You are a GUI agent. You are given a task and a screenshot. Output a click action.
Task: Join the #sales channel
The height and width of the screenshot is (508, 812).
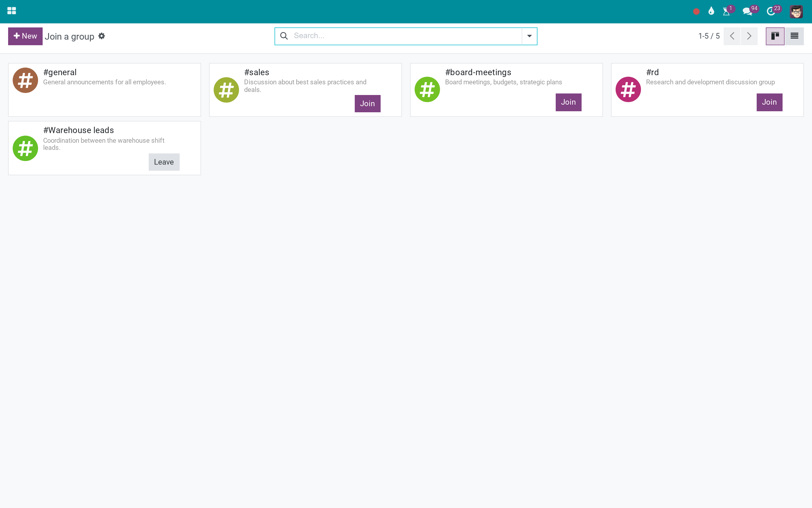click(x=367, y=103)
